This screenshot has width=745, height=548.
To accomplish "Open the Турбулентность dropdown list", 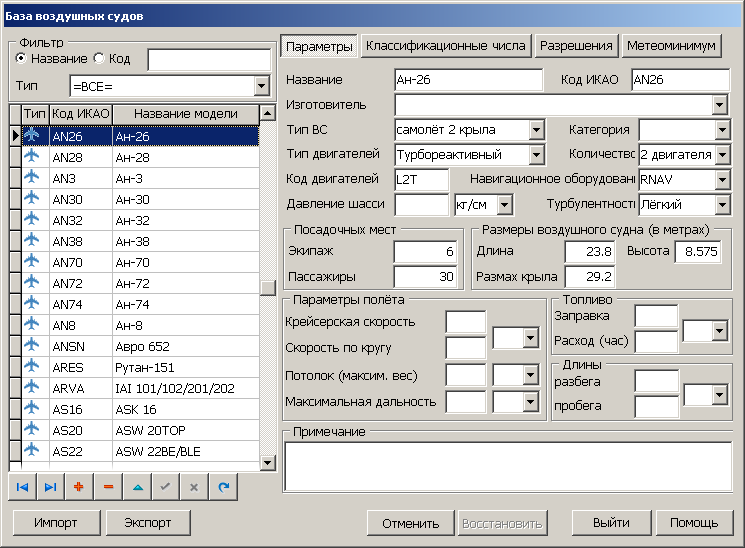I will (x=722, y=204).
